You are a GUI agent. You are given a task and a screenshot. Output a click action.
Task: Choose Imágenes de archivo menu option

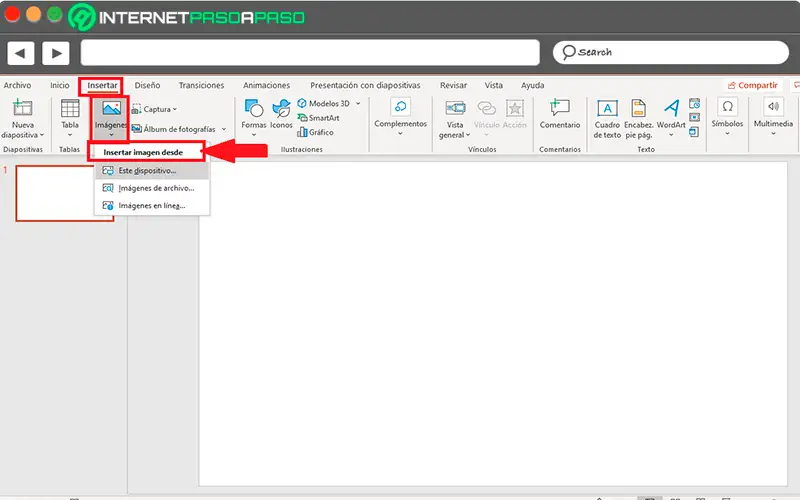point(152,188)
